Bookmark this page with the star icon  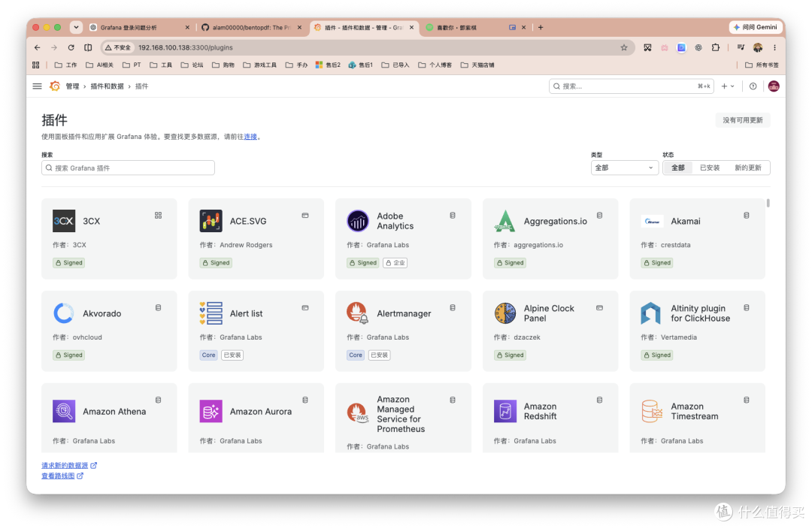click(624, 47)
